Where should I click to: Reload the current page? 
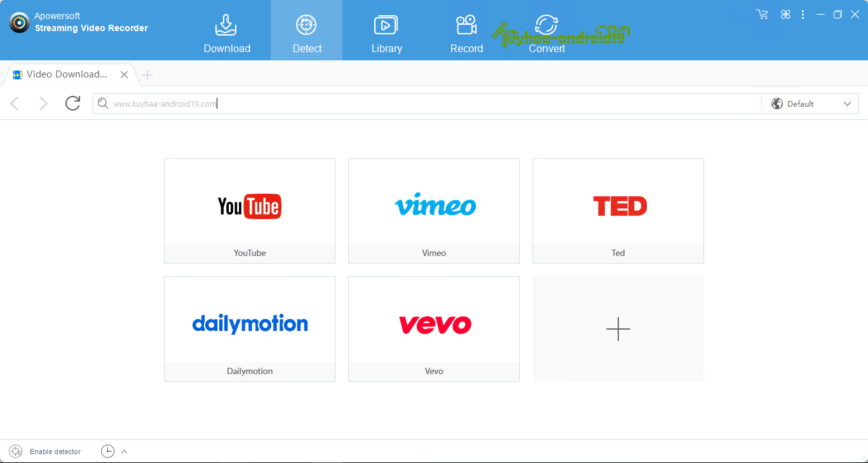click(73, 103)
